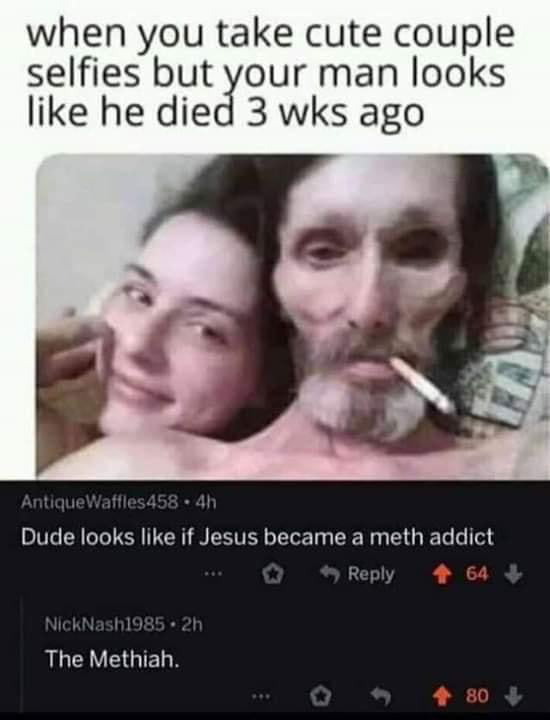The width and height of the screenshot is (550, 720).
Task: Open more options on the Jesus meth comment
Action: point(213,574)
